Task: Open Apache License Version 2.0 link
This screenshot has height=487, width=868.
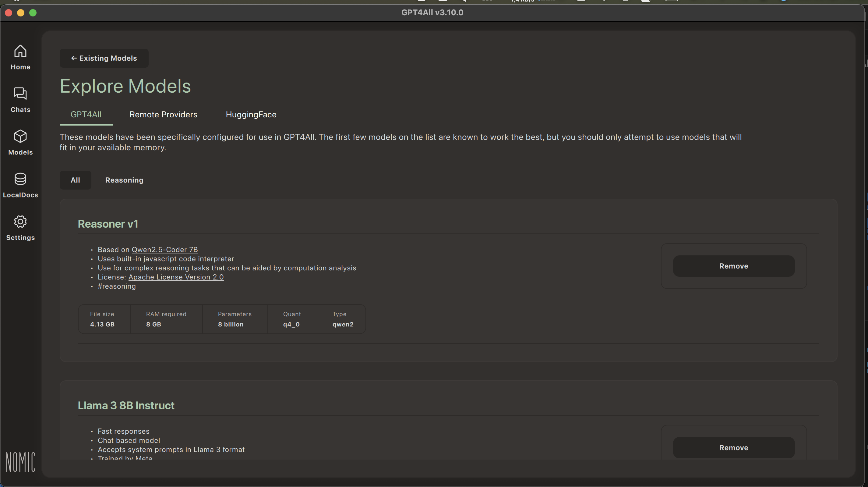Action: 176,277
